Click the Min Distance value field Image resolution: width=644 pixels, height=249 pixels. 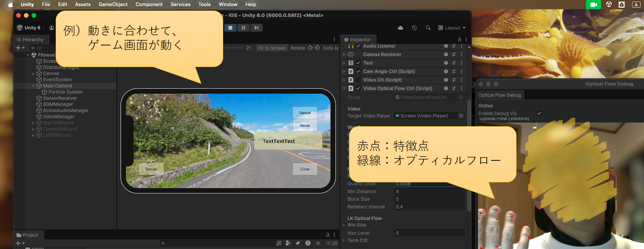coord(429,191)
